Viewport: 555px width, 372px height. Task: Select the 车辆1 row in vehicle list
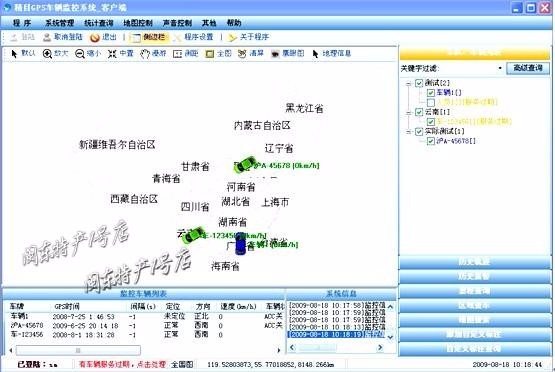145,316
